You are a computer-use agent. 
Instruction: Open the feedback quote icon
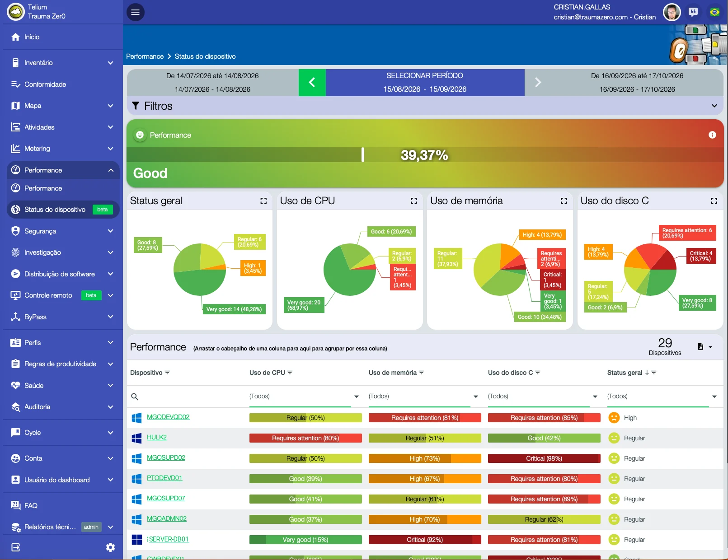click(693, 12)
